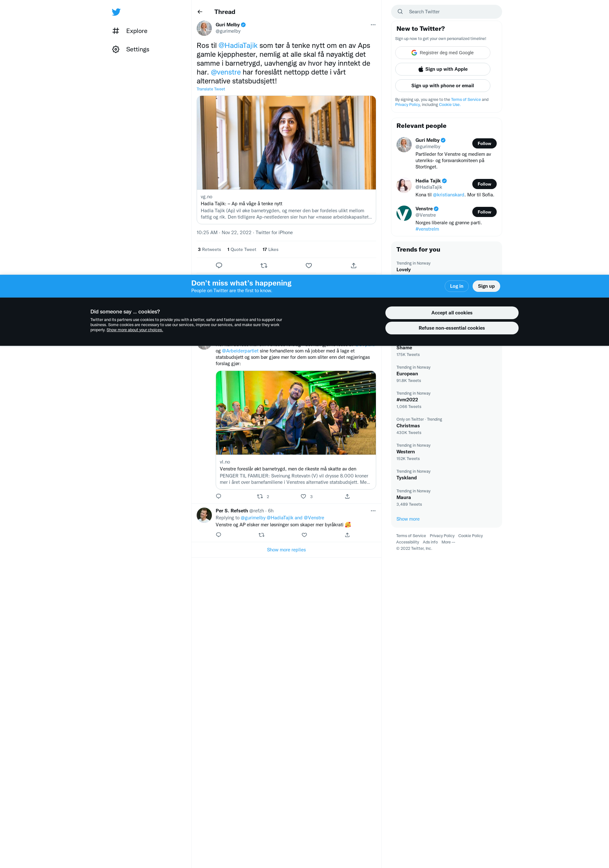Image resolution: width=609 pixels, height=868 pixels.
Task: Expand the footer More menu
Action: point(448,542)
